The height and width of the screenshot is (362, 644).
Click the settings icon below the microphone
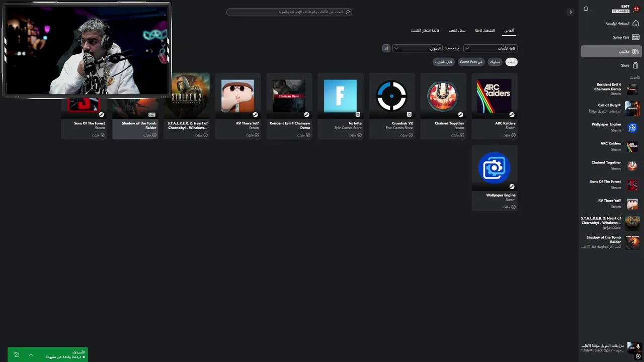(638, 356)
